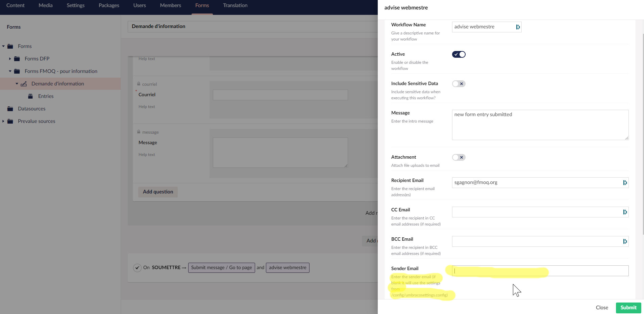The width and height of the screenshot is (644, 314).
Task: Open the magic string picker beside Workflow Name
Action: 518,27
